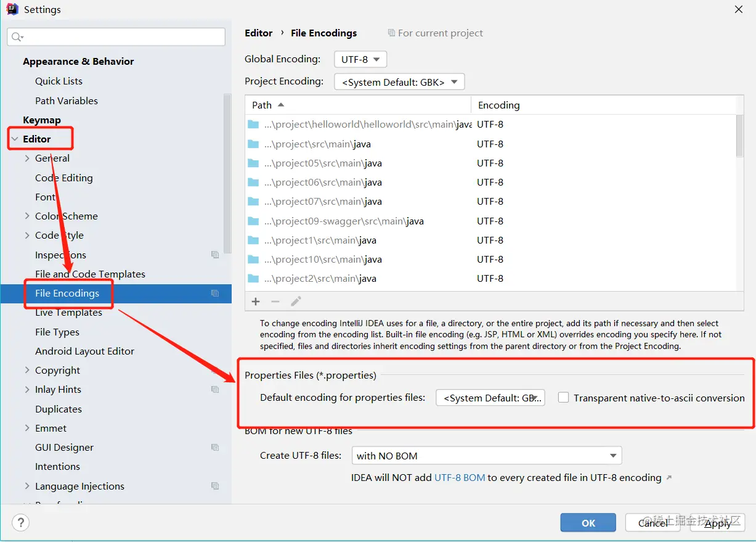Click UTF-8 encoding cell for project06
This screenshot has width=756, height=542.
coord(490,183)
